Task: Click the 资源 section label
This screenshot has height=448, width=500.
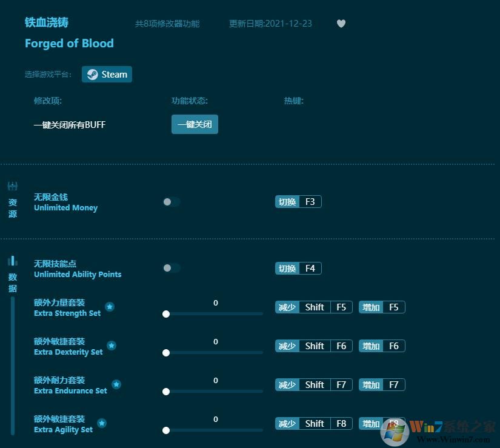Action: [13, 208]
